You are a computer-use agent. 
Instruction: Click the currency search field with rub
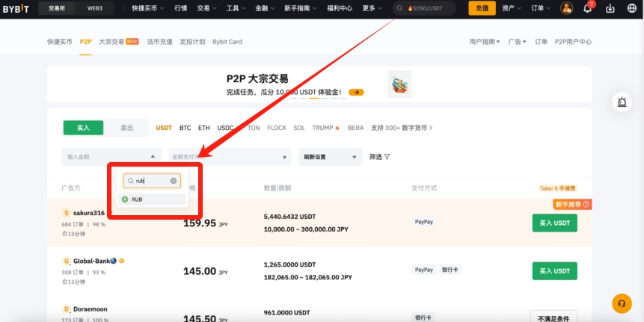tap(152, 181)
